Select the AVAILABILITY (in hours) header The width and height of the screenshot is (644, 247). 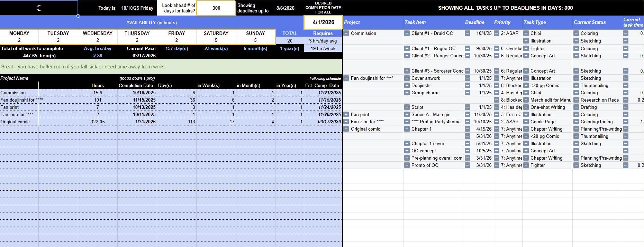pyautogui.click(x=152, y=22)
